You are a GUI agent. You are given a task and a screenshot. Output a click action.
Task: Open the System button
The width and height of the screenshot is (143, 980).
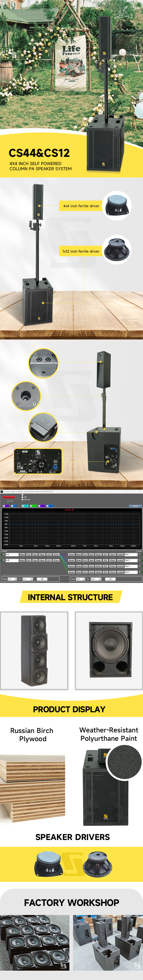pyautogui.click(x=135, y=506)
